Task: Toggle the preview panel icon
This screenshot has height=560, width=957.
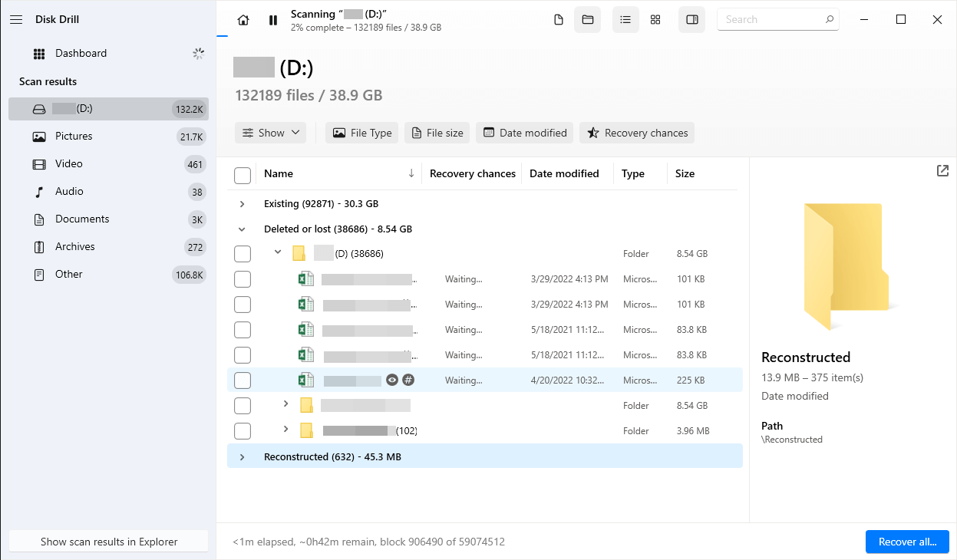Action: 692,20
